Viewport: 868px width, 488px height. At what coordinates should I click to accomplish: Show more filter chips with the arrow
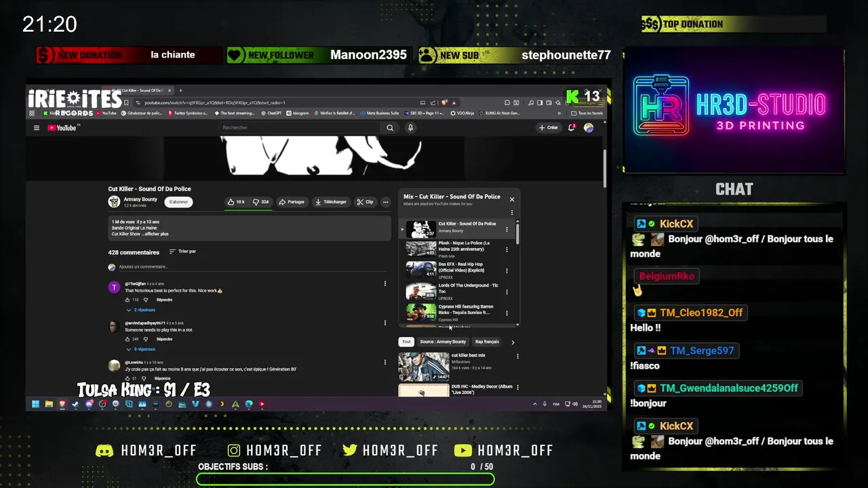click(x=513, y=342)
